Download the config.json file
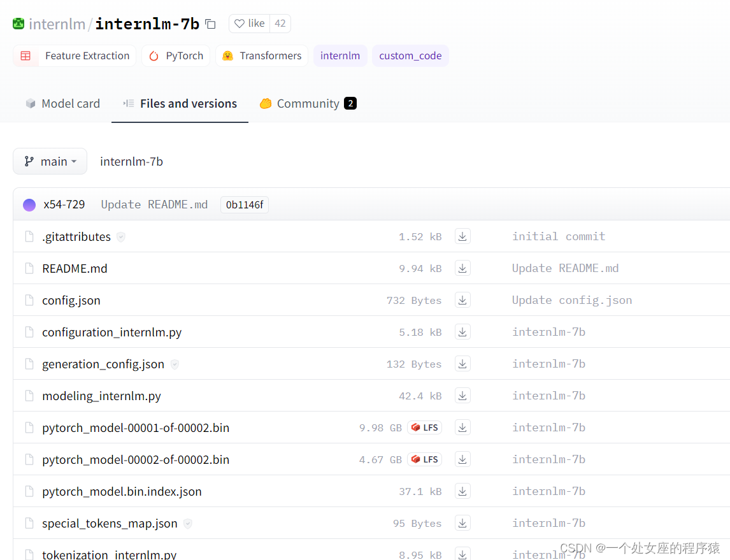Viewport: 730px width, 560px height. pyautogui.click(x=462, y=300)
